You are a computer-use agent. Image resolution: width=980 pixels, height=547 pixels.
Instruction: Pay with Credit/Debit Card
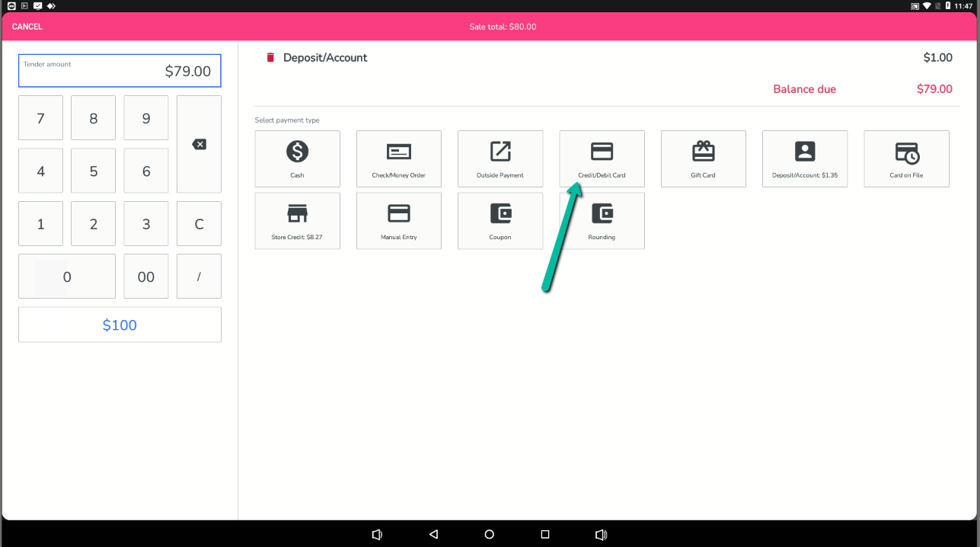[602, 158]
